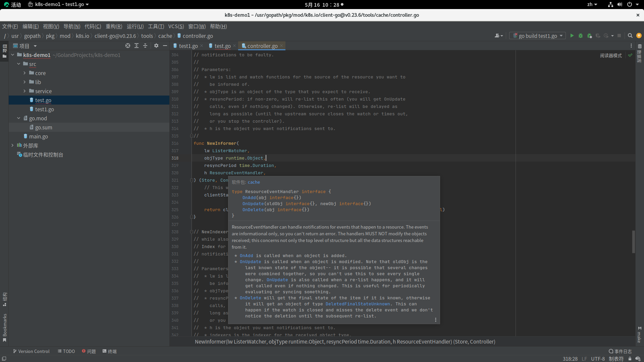Click the cache package link in popup

point(254,182)
